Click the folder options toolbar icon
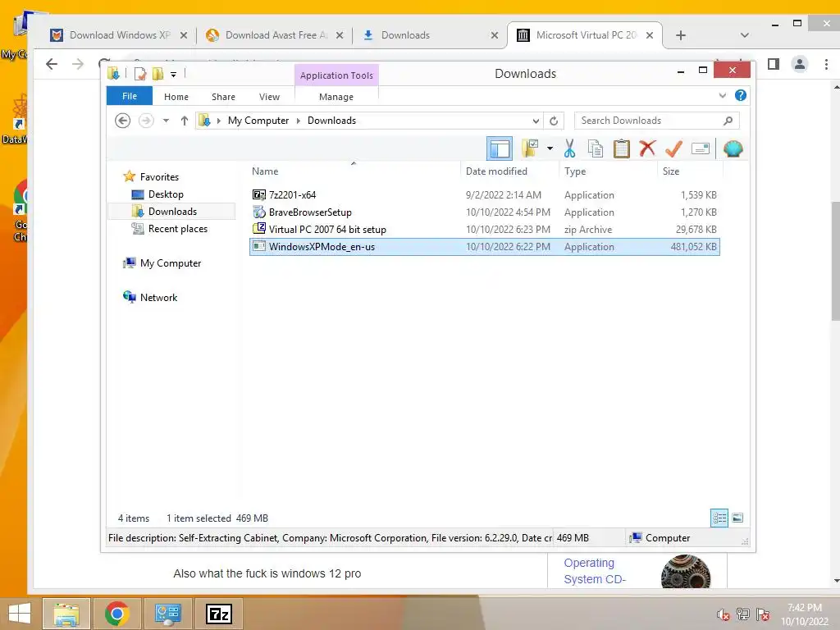This screenshot has width=840, height=630. tap(531, 148)
